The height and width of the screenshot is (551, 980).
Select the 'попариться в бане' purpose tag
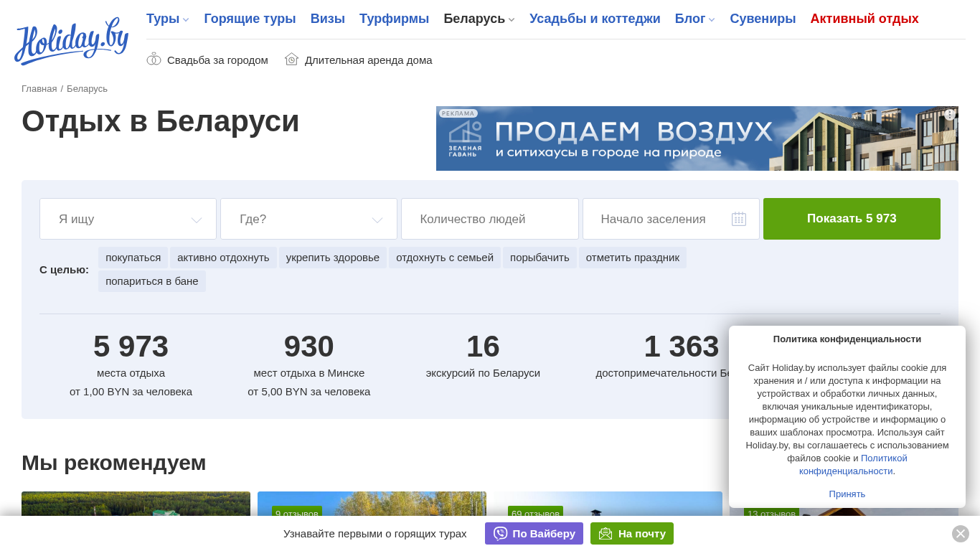pos(151,281)
